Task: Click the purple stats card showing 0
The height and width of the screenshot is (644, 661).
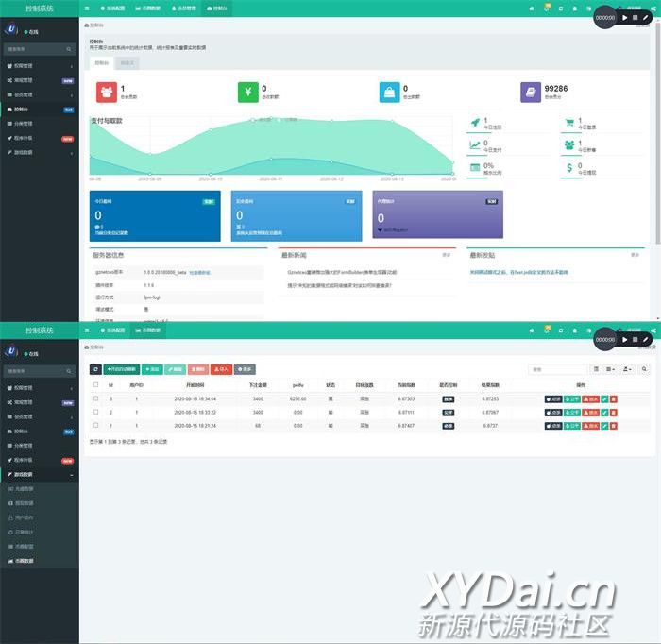Action: [x=437, y=214]
